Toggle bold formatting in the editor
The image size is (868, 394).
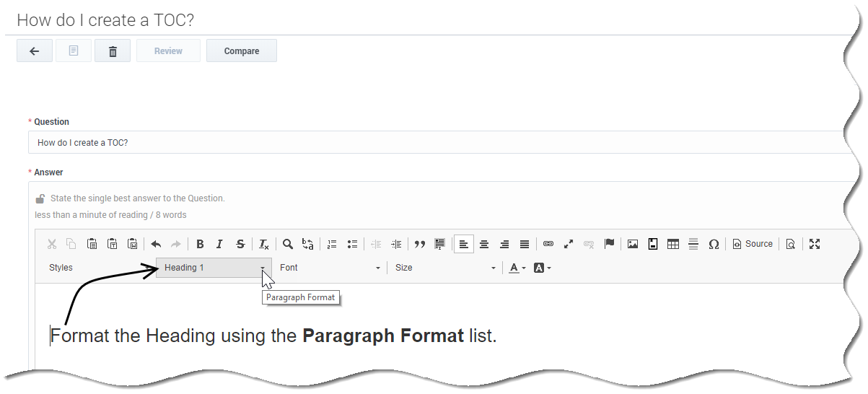tap(200, 244)
